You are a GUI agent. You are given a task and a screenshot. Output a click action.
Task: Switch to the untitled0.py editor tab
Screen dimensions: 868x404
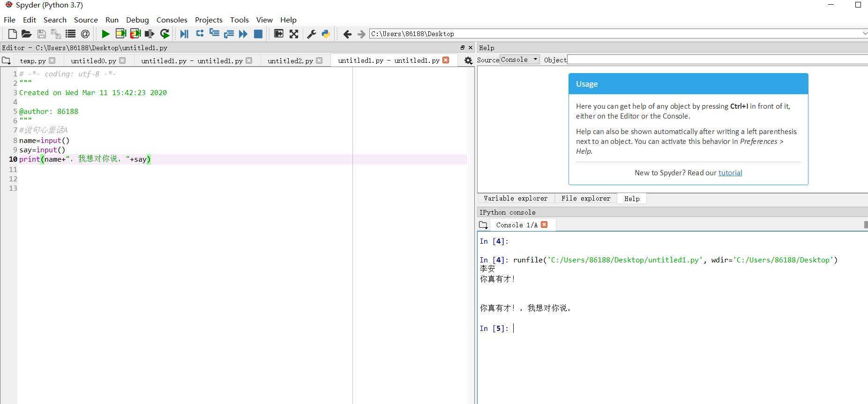(x=93, y=61)
